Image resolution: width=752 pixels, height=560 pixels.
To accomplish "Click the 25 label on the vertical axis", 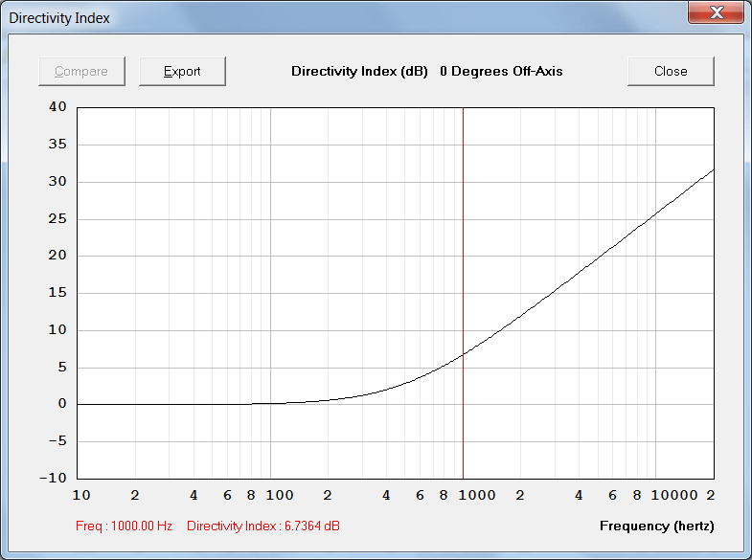I will tap(57, 218).
